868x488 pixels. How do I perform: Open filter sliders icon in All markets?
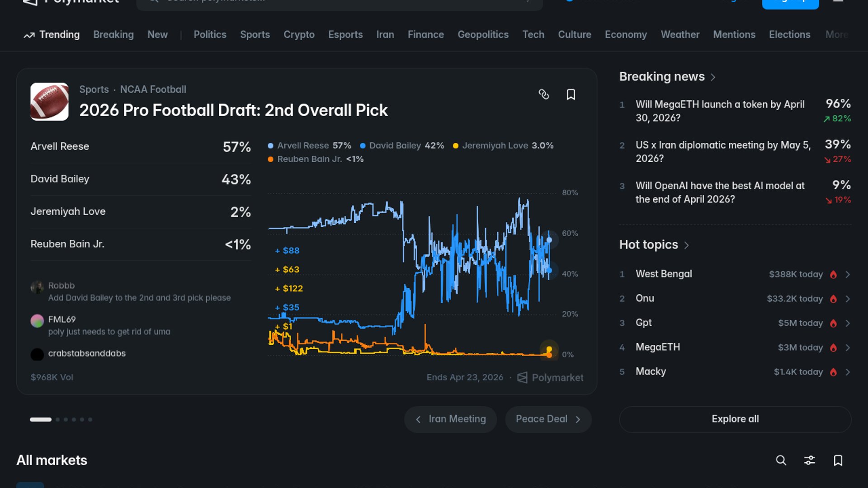tap(809, 460)
